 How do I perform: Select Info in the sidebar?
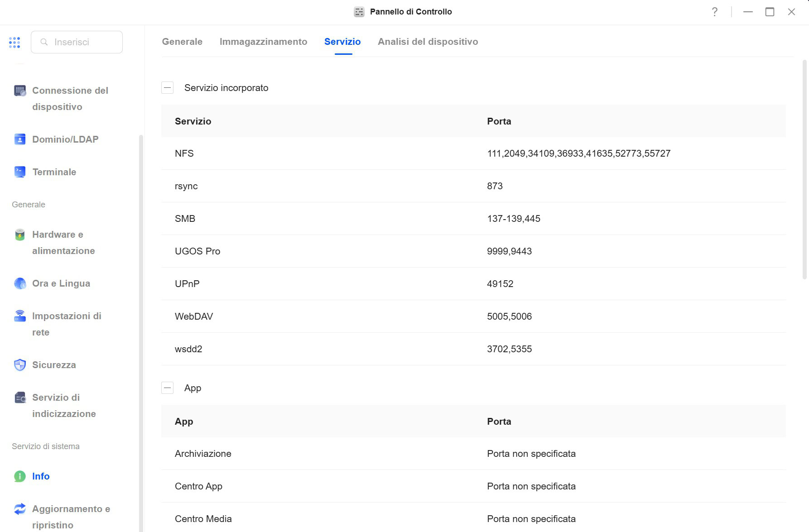pyautogui.click(x=41, y=476)
